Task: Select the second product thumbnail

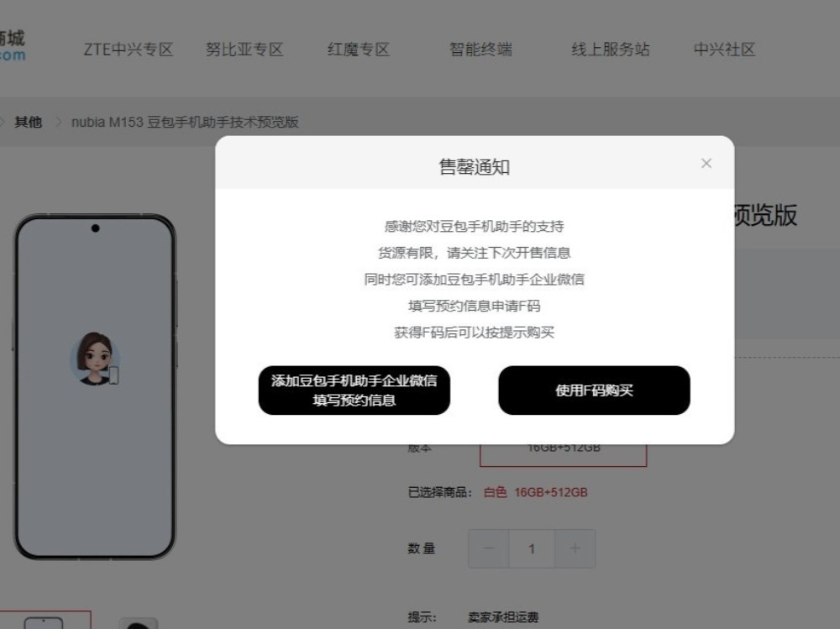Action: coord(139,622)
